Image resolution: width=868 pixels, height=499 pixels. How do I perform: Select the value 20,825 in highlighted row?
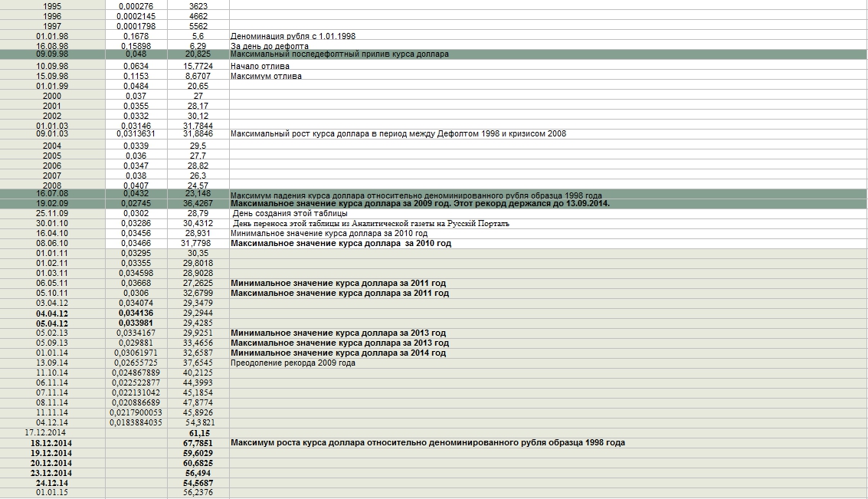(198, 54)
